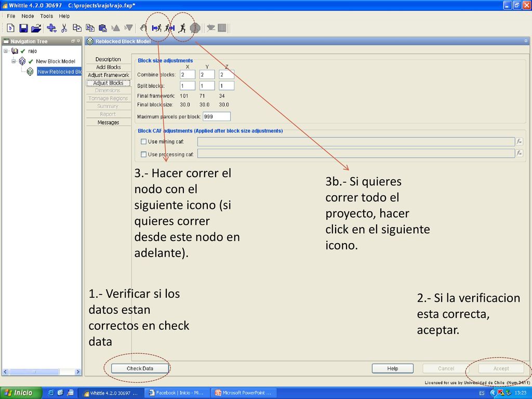Open processing caf expression editor fx button
This screenshot has width=532, height=399.
tap(519, 153)
